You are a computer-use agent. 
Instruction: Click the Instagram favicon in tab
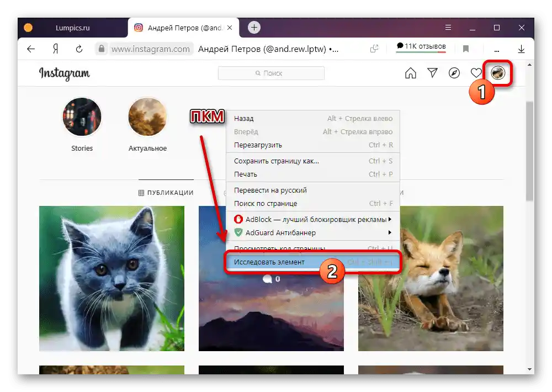point(139,28)
